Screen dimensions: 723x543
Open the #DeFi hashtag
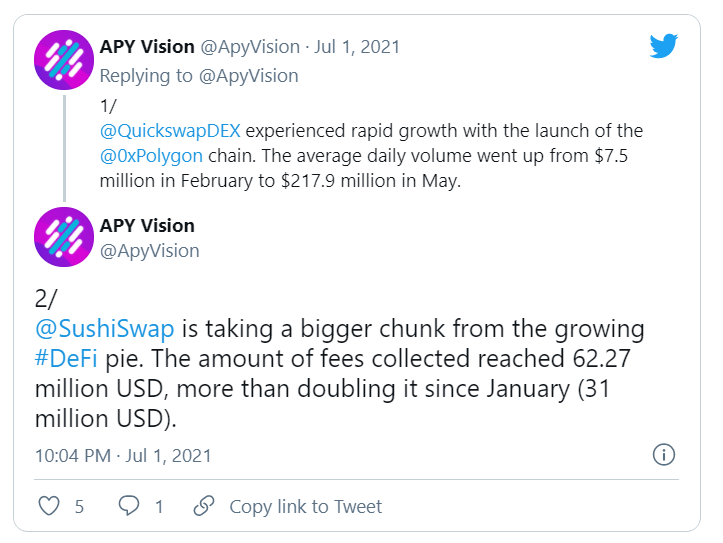coord(66,358)
